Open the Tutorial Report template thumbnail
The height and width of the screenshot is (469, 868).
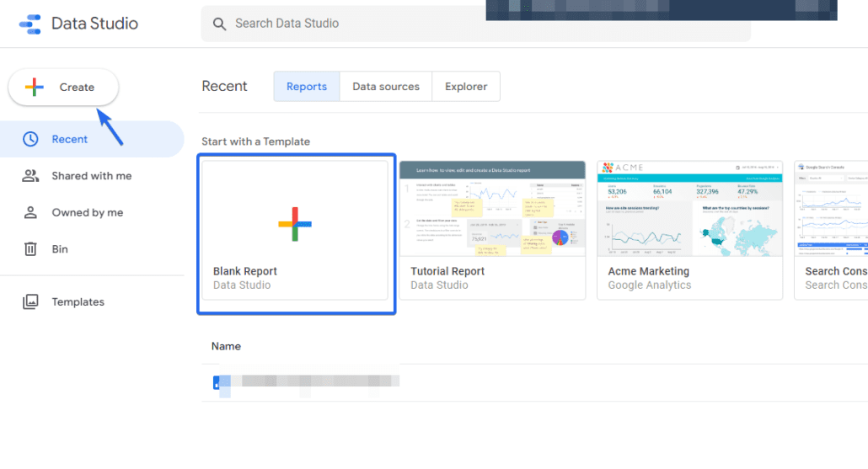tap(492, 209)
